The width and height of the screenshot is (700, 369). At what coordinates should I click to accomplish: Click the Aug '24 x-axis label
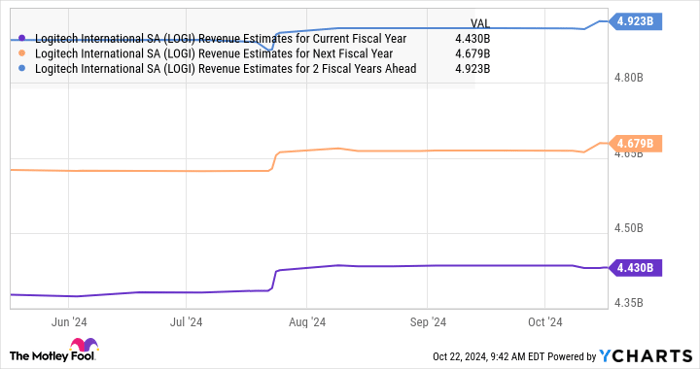(x=307, y=322)
